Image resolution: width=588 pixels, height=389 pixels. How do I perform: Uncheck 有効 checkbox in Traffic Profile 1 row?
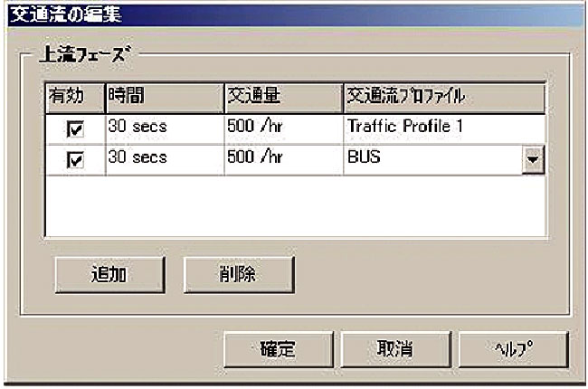[75, 129]
